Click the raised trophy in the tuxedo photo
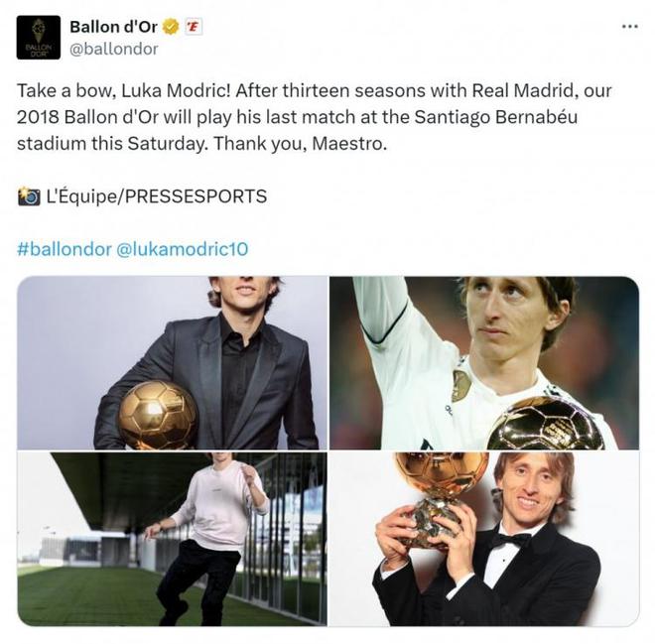Image resolution: width=655 pixels, height=644 pixels. click(440, 486)
